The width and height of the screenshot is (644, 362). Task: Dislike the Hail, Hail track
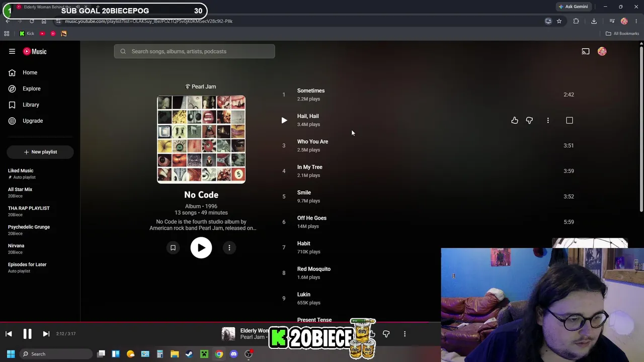click(529, 120)
